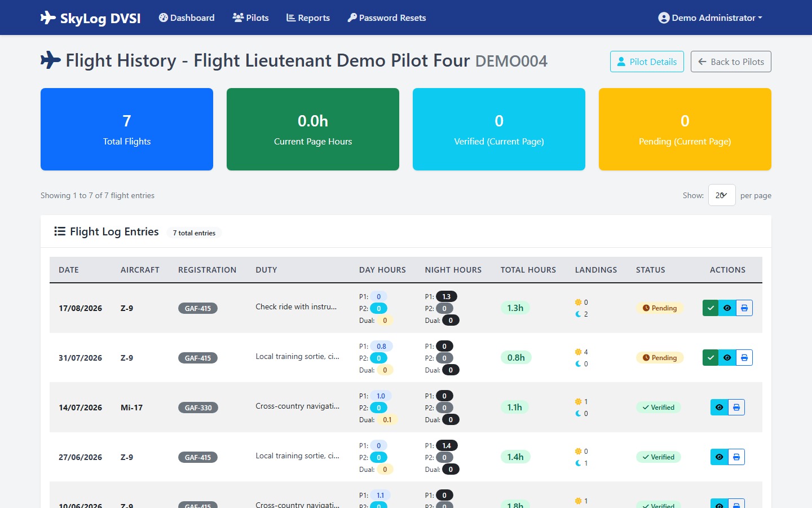Click the LANDINGS column header
Screen dimensions: 812x508
[x=596, y=270]
